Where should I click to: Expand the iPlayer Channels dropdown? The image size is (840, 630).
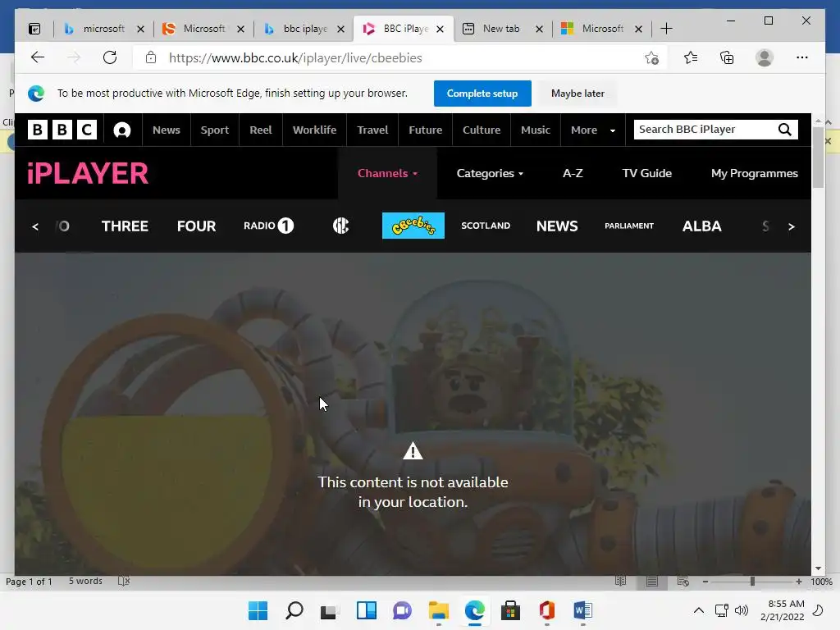[387, 173]
